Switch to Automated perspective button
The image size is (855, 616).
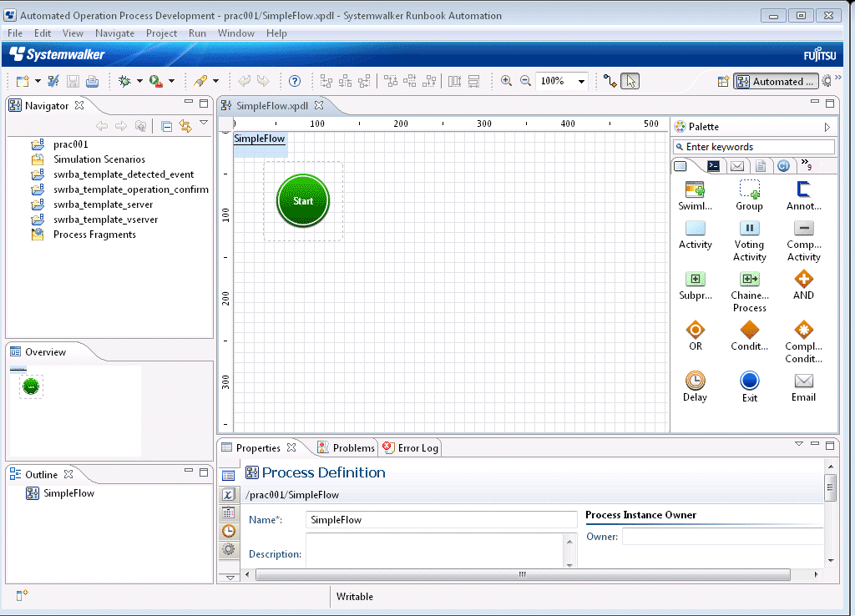click(x=776, y=81)
